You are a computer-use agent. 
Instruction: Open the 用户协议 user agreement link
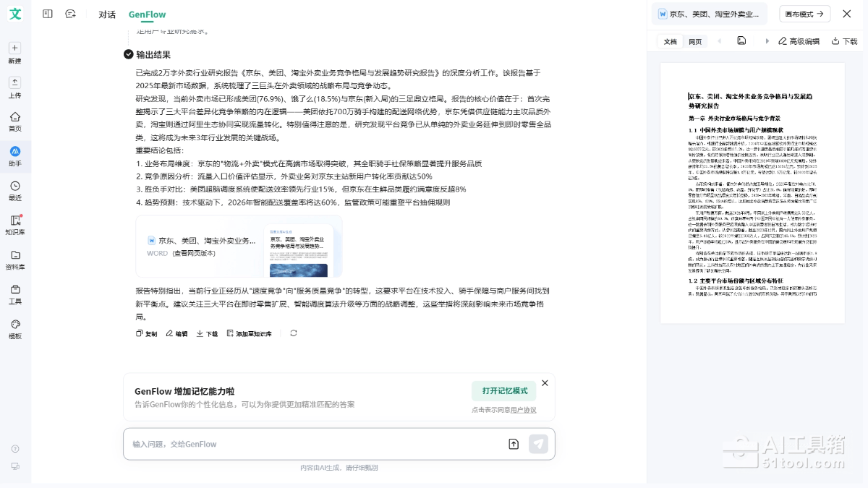pos(523,410)
